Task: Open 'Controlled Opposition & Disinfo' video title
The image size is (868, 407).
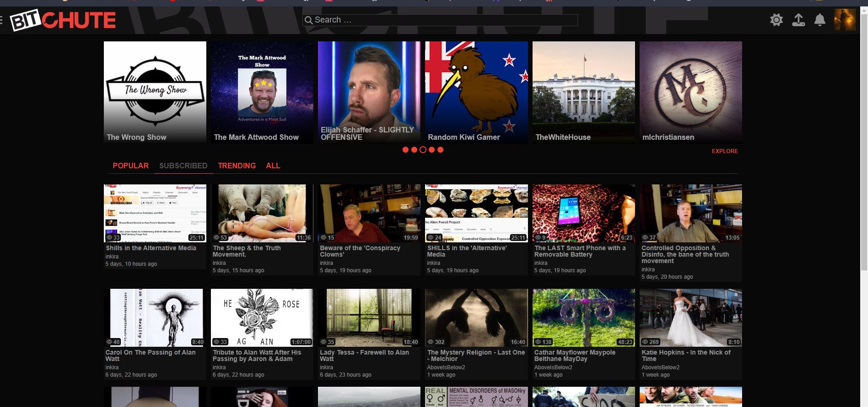Action: 685,254
